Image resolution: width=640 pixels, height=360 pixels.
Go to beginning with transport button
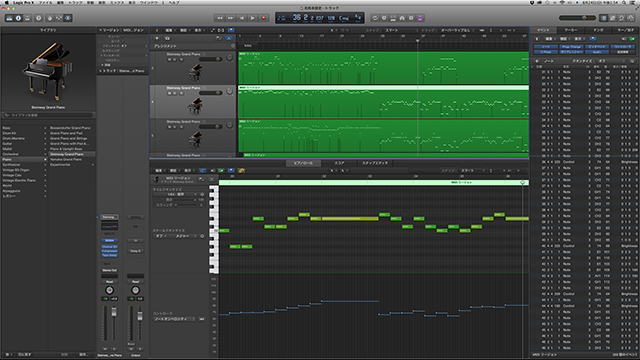click(x=242, y=18)
